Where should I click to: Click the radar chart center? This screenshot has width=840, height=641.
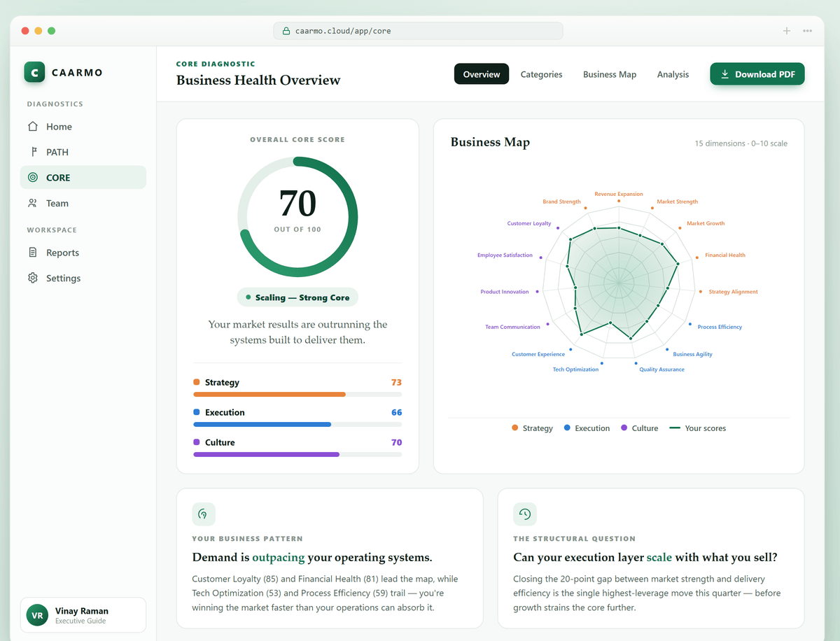click(619, 283)
